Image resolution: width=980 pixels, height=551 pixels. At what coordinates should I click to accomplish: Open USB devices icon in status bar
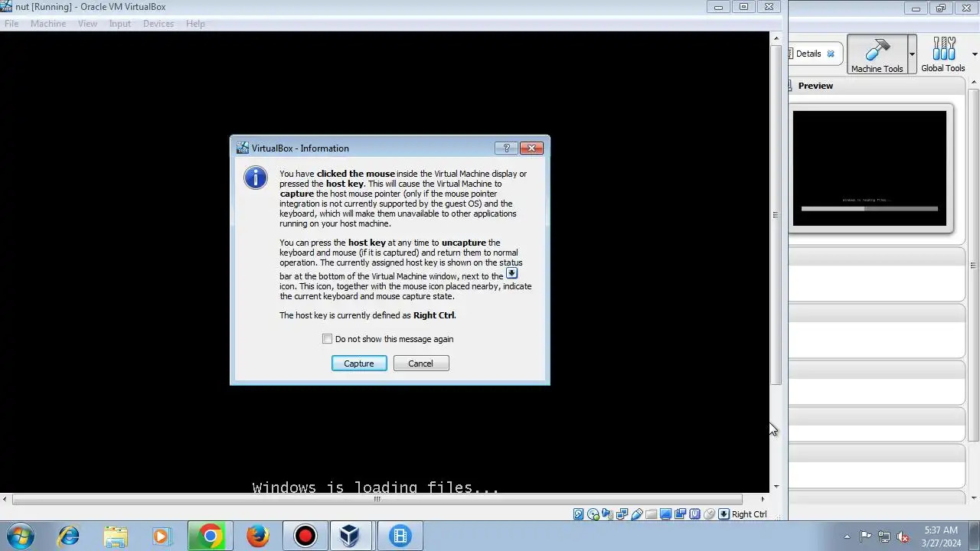click(x=636, y=514)
